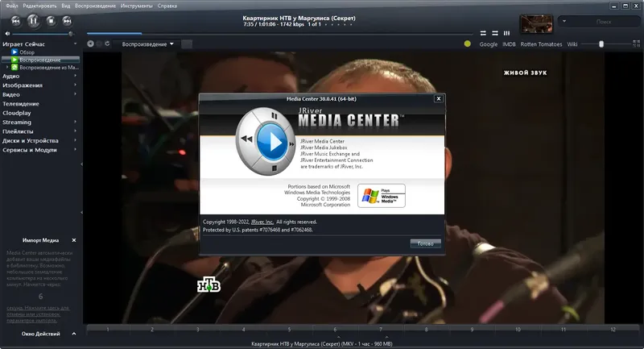
Task: Expand the Плейлисты section arrow
Action: (75, 131)
